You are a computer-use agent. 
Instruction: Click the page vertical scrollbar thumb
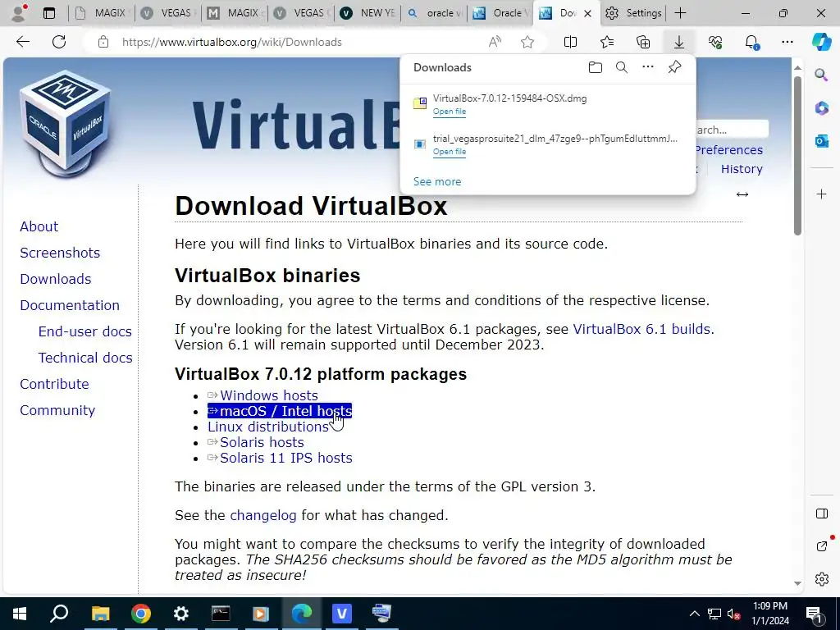click(x=797, y=155)
